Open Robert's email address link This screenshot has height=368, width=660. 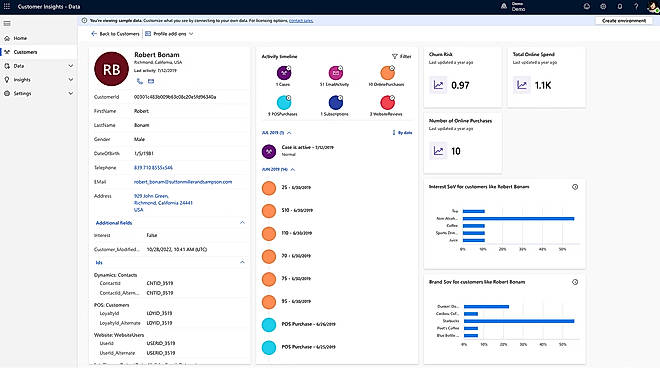click(183, 182)
